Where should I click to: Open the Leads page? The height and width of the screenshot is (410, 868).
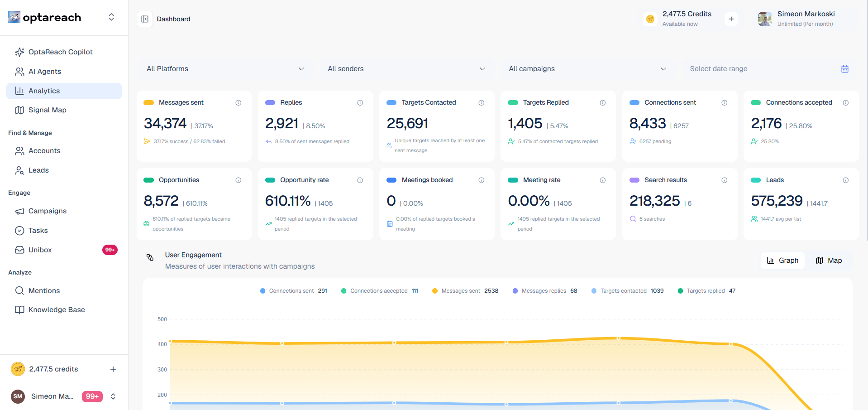tap(64, 170)
